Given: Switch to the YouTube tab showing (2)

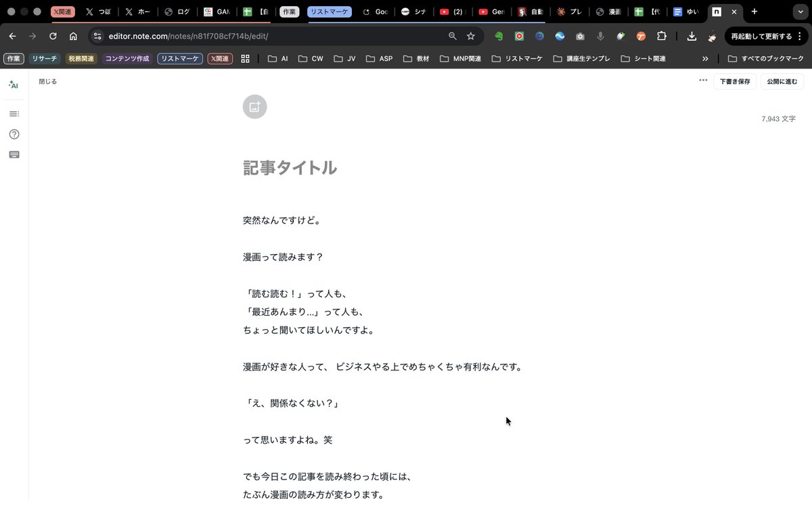Looking at the screenshot, I should tap(452, 12).
